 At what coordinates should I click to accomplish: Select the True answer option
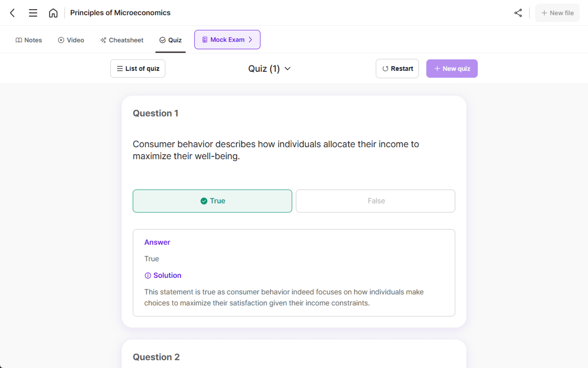coord(212,201)
